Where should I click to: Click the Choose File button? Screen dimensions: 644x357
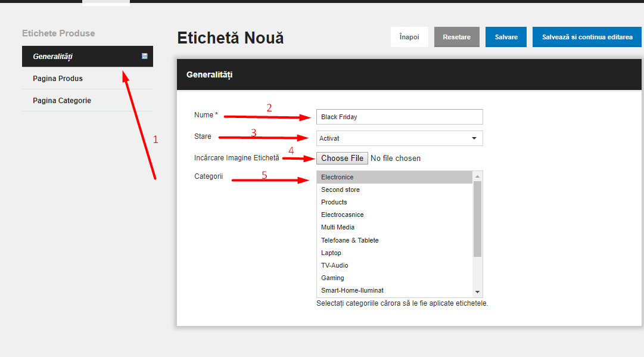(x=342, y=158)
